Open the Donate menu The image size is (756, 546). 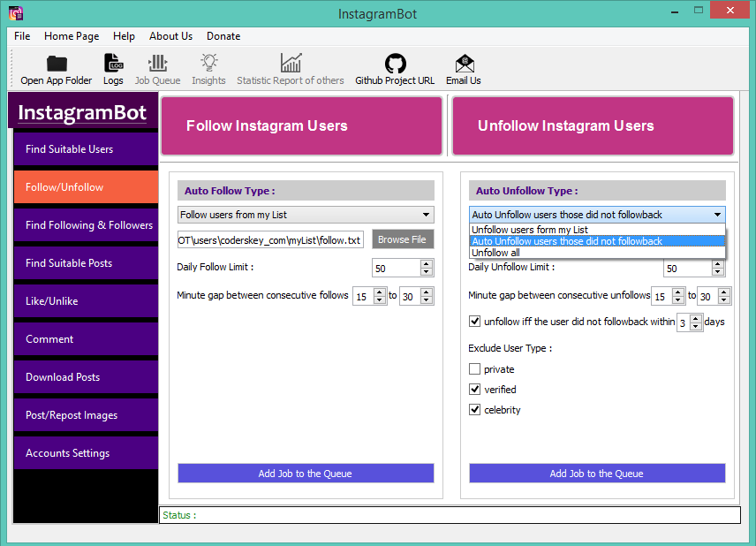223,36
